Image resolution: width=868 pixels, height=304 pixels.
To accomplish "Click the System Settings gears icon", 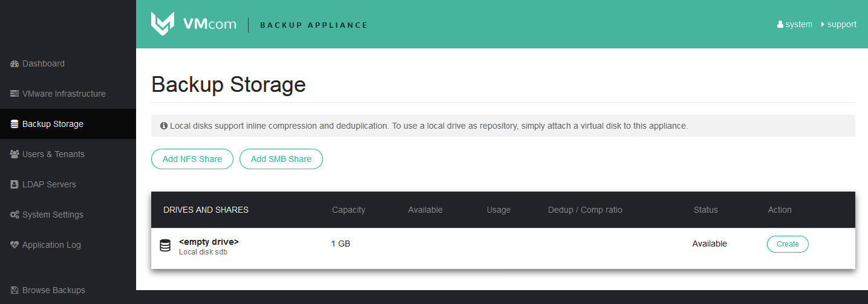I will coord(15,215).
